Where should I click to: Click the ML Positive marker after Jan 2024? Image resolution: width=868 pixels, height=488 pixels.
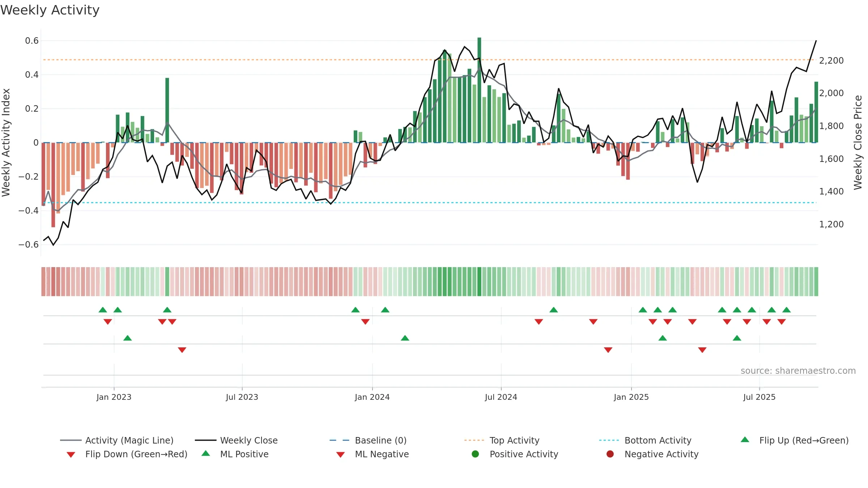click(x=405, y=338)
